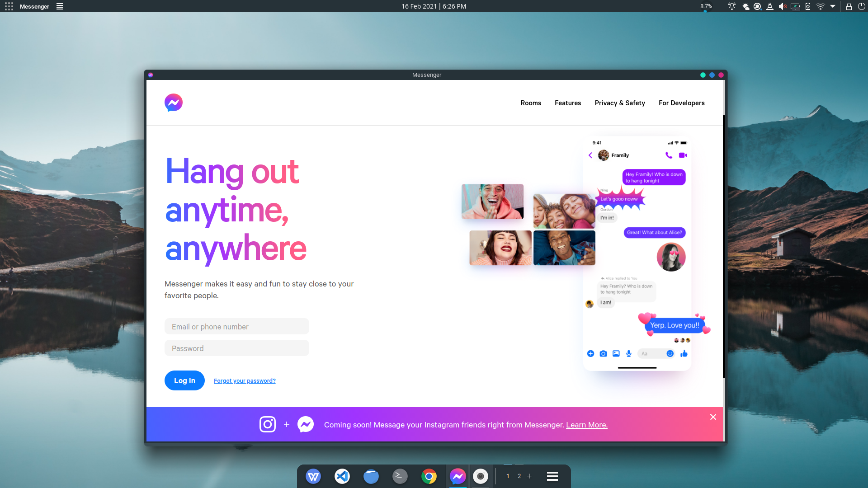Expand the system tray arrow
This screenshot has width=868, height=488.
coord(833,6)
